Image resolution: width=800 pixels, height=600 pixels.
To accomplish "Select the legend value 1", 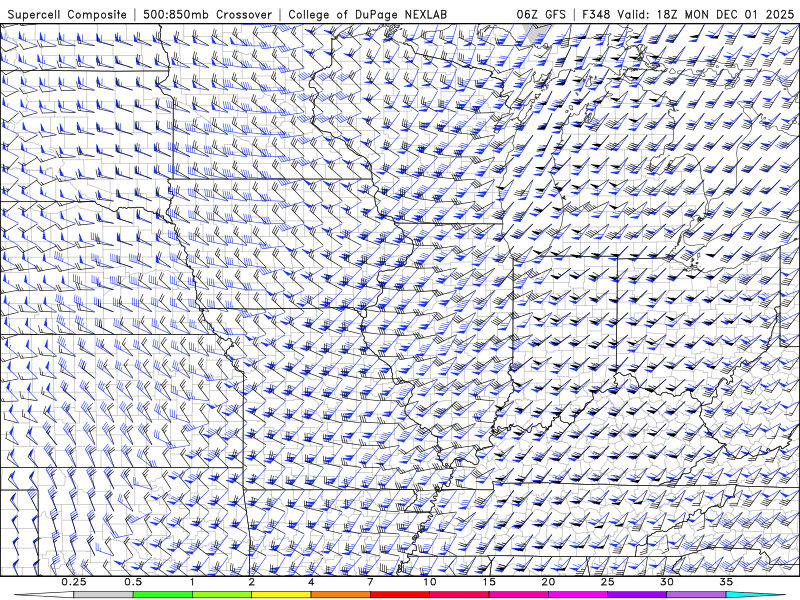I will (192, 582).
